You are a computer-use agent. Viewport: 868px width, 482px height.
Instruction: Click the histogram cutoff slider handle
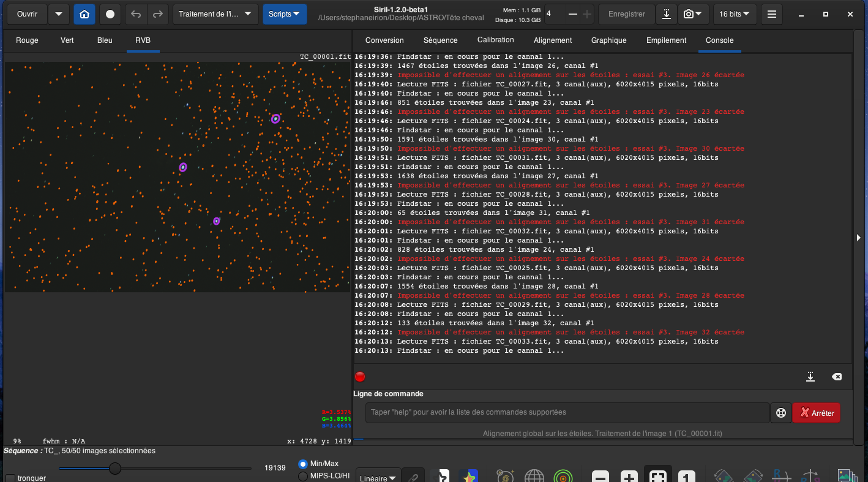(x=114, y=469)
